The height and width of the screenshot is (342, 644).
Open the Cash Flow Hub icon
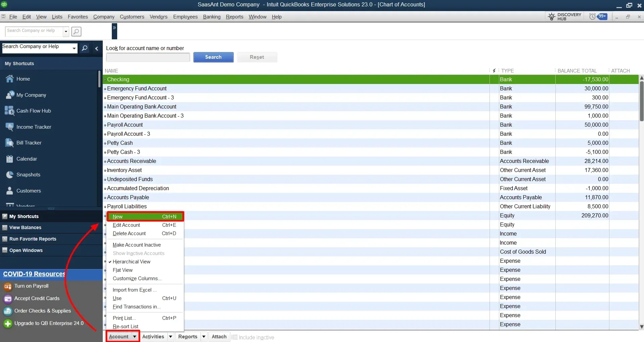pyautogui.click(x=10, y=111)
